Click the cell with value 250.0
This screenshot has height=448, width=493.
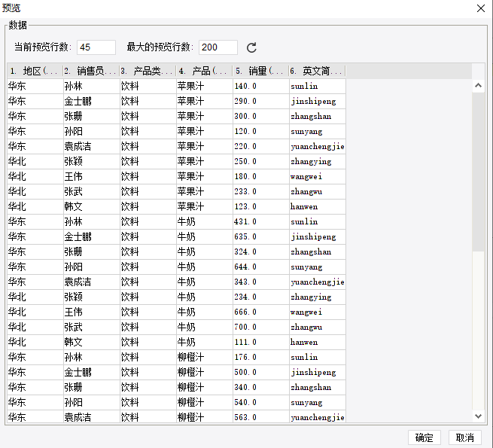coord(261,161)
